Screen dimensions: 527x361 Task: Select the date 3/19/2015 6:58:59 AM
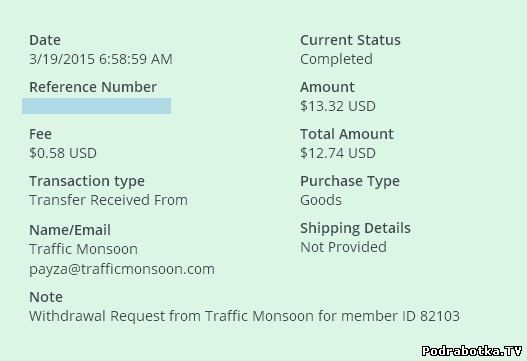coord(101,59)
